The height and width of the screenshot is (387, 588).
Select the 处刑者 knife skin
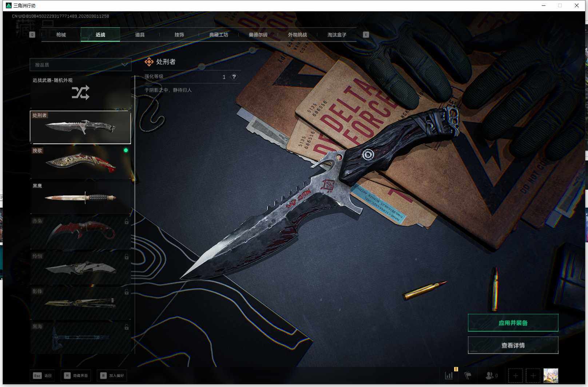pos(80,127)
